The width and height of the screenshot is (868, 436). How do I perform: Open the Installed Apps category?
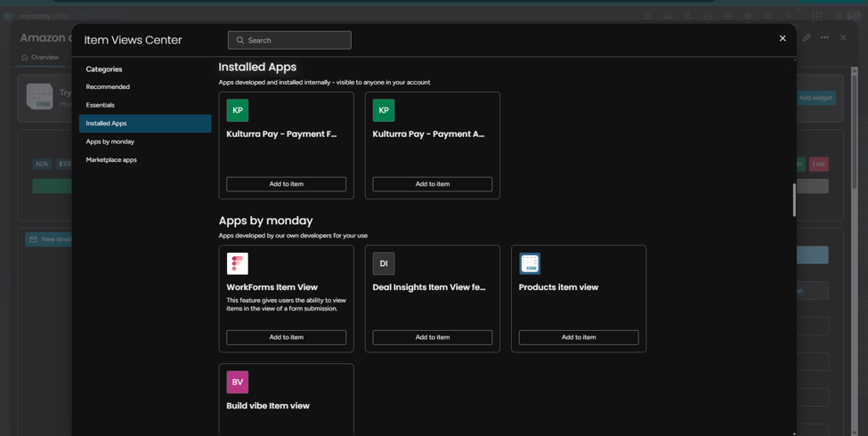point(145,124)
